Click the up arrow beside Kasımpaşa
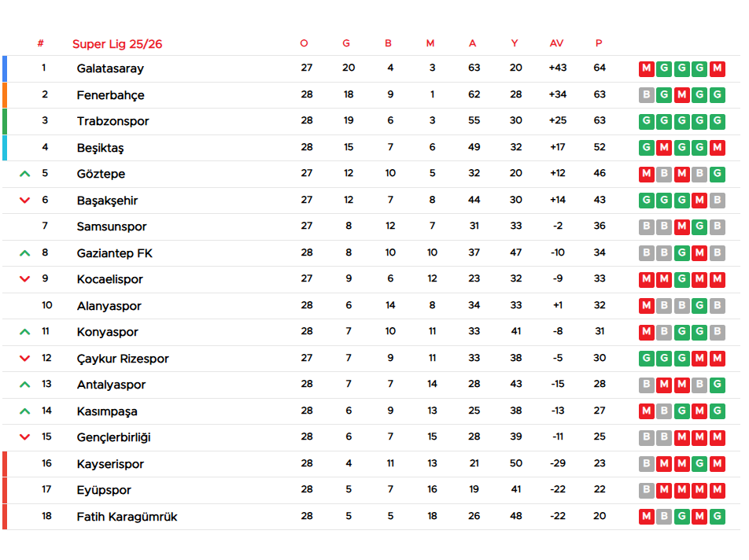The height and width of the screenshot is (560, 749). point(24,411)
